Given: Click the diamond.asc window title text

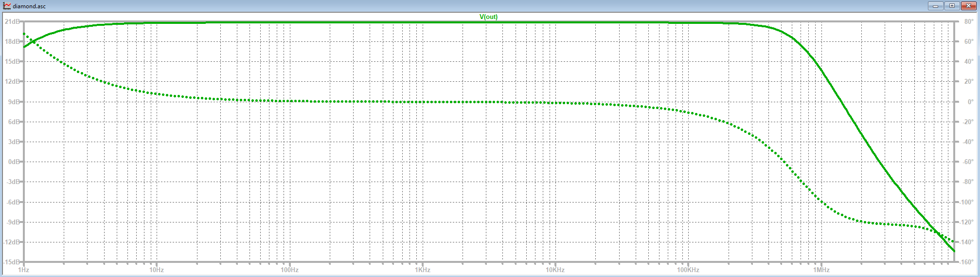Looking at the screenshot, I should click(x=29, y=6).
